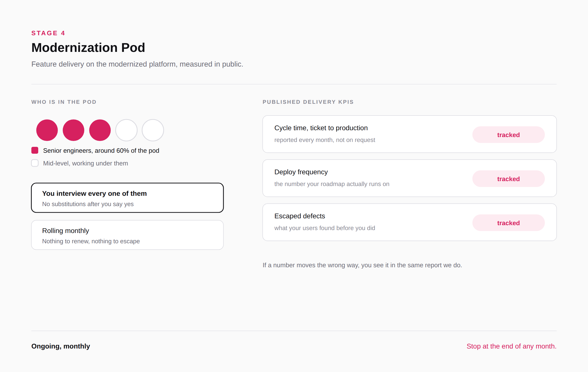588x372 pixels.
Task: Click the white Mid-level legend swatch
Action: tap(35, 163)
